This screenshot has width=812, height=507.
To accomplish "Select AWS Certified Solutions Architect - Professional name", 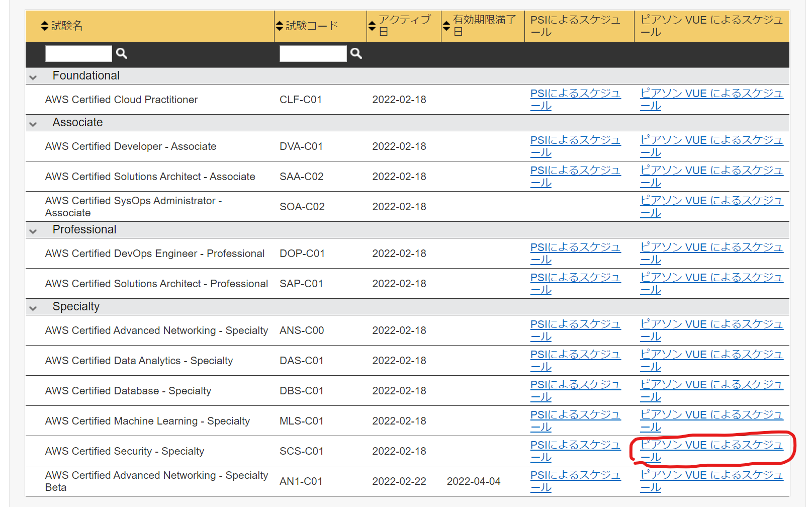I will point(157,284).
